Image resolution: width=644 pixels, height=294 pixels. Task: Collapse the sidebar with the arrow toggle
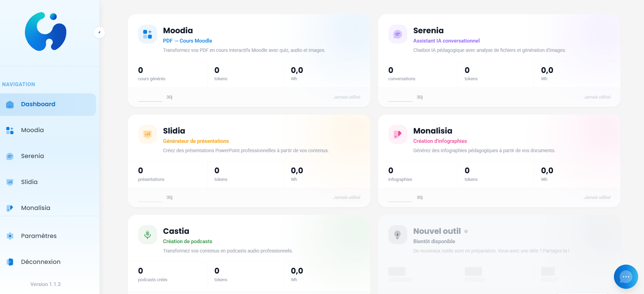pyautogui.click(x=99, y=33)
